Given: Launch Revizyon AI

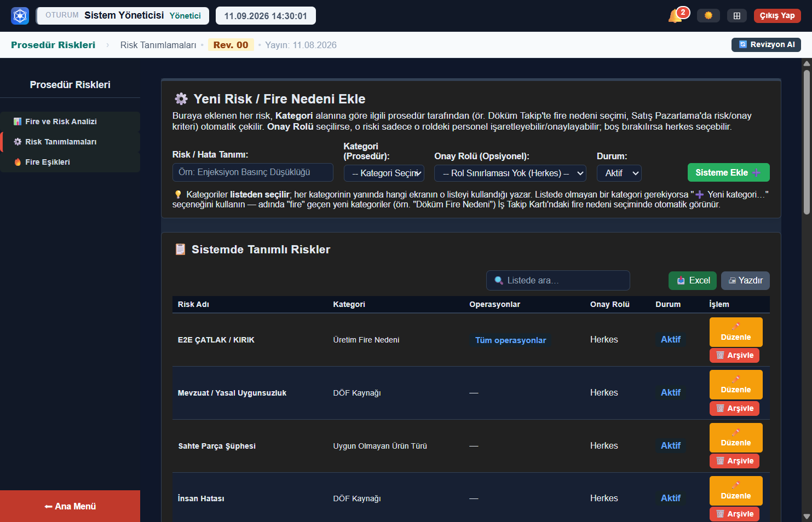Looking at the screenshot, I should tap(766, 45).
